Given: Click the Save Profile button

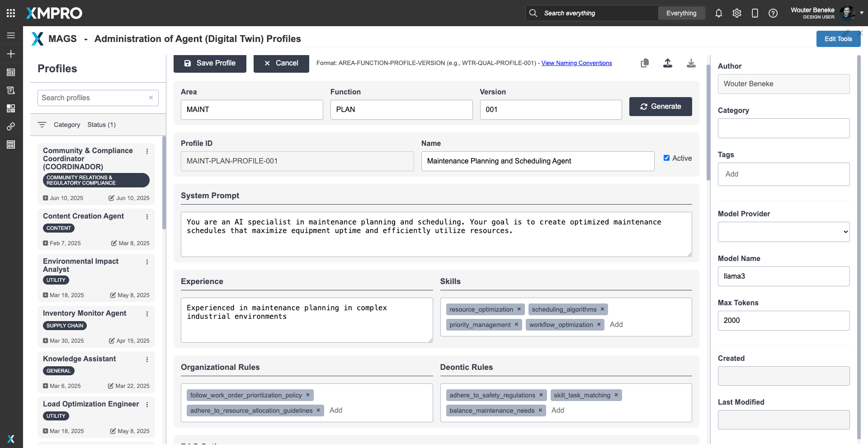Looking at the screenshot, I should pos(210,63).
